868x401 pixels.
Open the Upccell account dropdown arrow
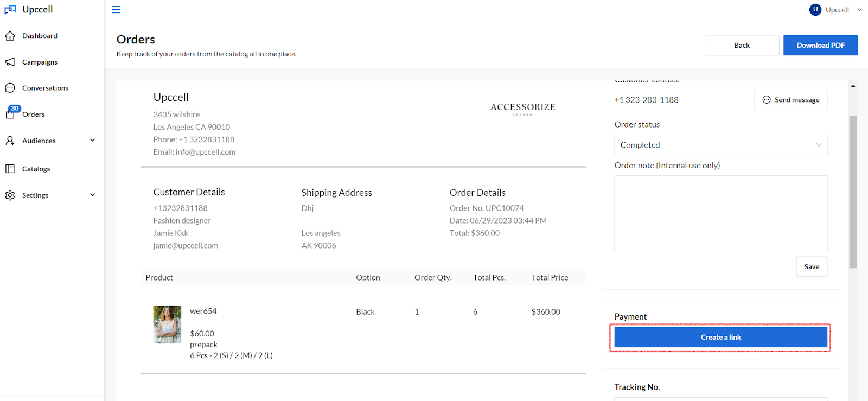[859, 10]
